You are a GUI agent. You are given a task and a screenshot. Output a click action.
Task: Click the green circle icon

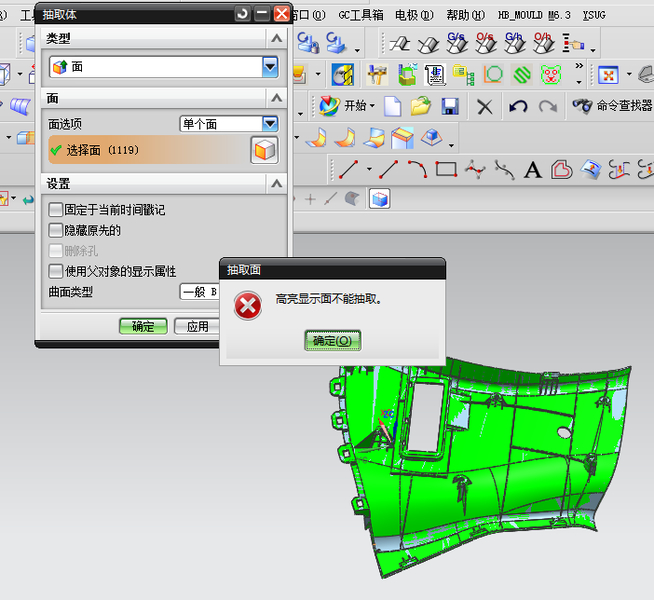point(493,75)
